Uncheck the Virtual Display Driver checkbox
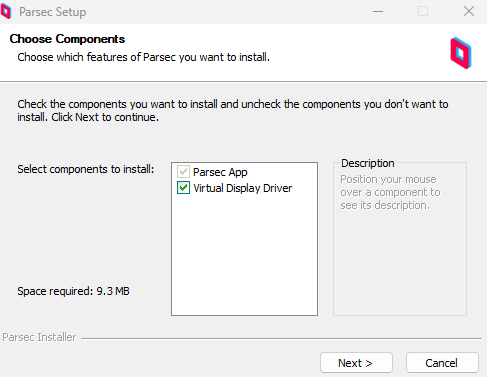This screenshot has width=487, height=377. tap(183, 188)
